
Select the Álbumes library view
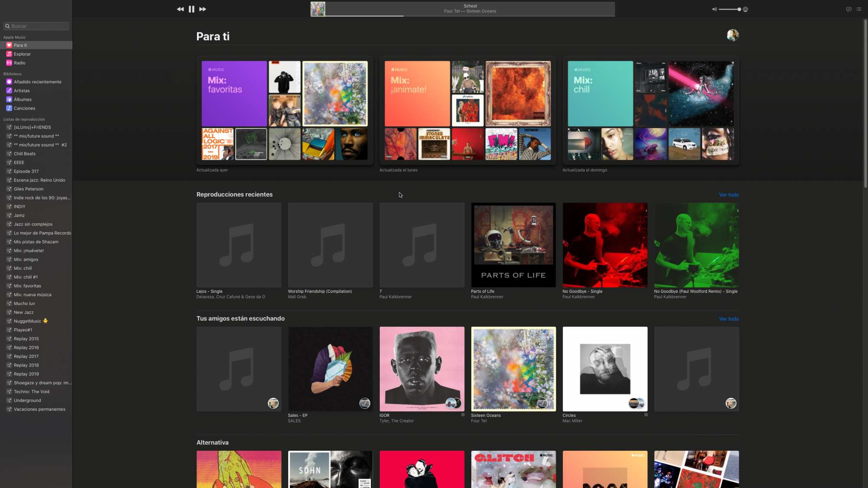click(23, 99)
